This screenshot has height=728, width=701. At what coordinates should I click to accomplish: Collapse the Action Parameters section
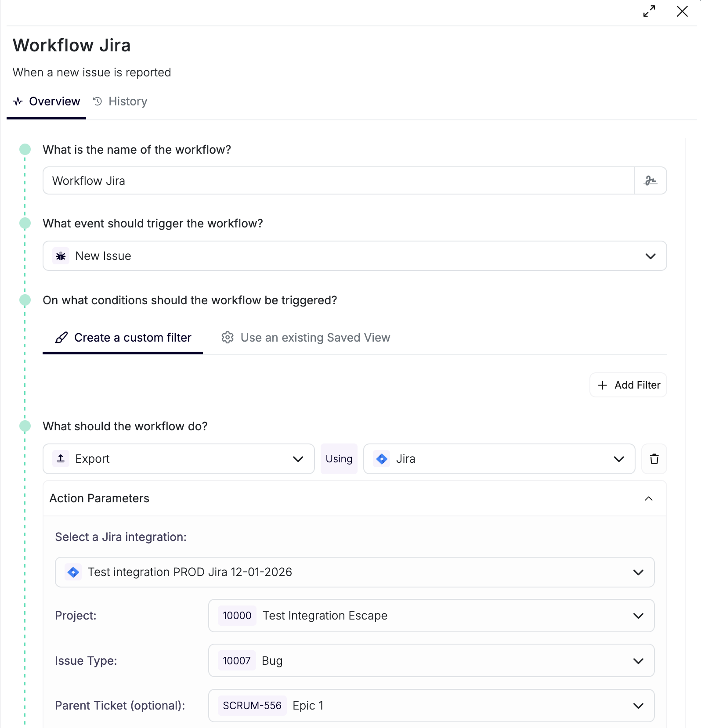pyautogui.click(x=649, y=498)
